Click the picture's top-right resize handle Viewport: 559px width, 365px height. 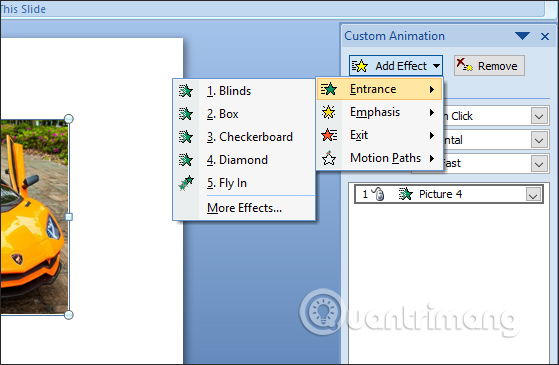[x=69, y=119]
